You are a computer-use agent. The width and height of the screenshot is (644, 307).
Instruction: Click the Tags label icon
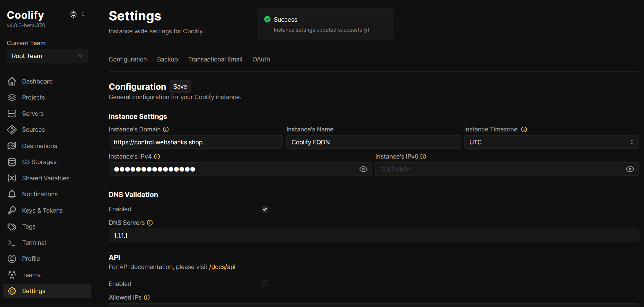(12, 227)
